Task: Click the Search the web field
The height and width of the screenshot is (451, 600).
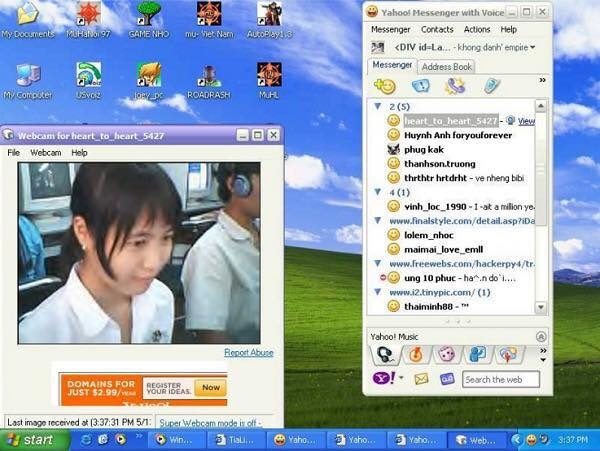Action: (500, 379)
